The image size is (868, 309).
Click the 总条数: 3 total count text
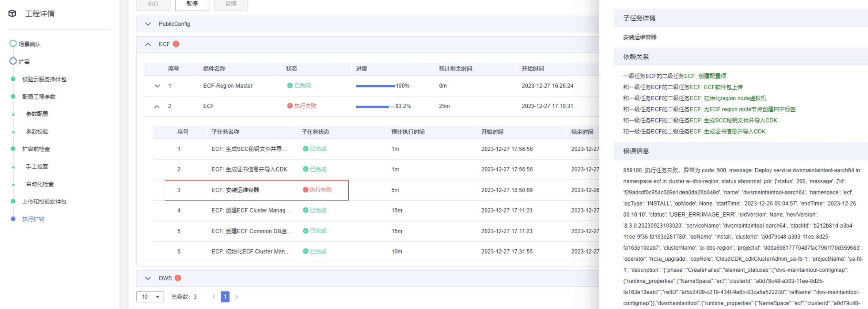(x=184, y=297)
